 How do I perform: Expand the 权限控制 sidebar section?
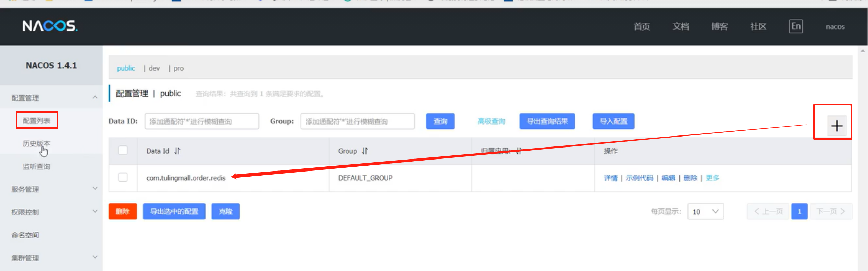95,211
